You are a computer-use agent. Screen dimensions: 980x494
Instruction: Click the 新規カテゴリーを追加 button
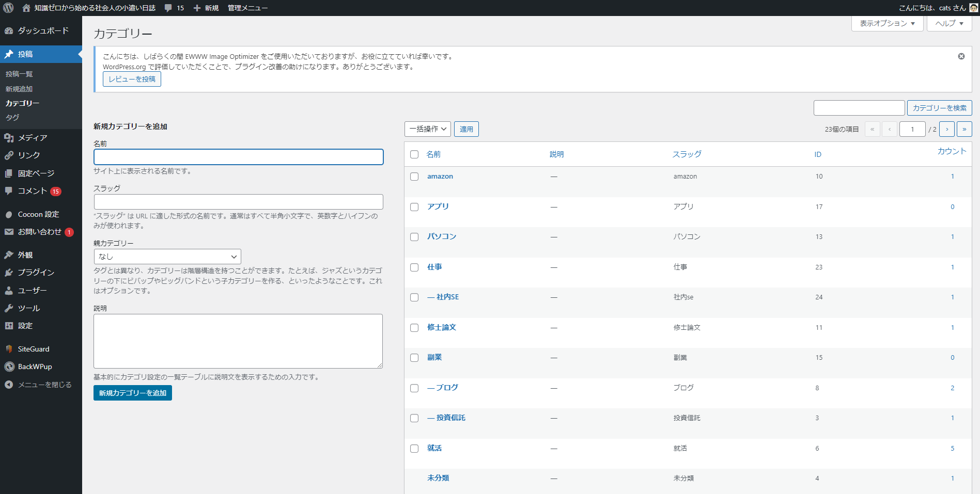click(133, 393)
